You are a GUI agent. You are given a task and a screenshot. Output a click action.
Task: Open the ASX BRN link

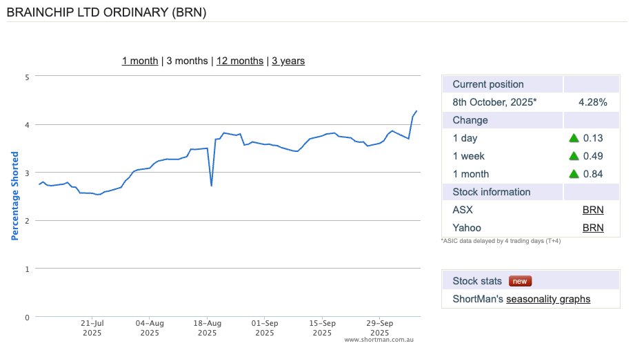click(593, 210)
